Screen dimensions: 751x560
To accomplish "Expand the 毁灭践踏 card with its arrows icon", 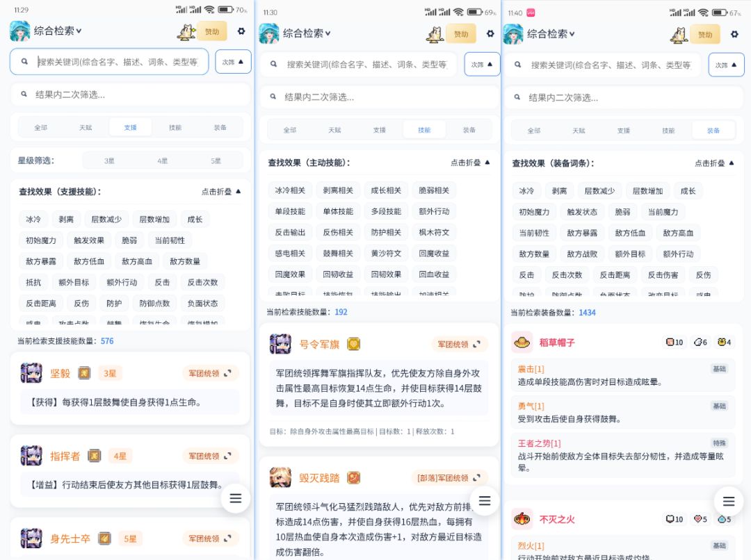I will click(476, 478).
